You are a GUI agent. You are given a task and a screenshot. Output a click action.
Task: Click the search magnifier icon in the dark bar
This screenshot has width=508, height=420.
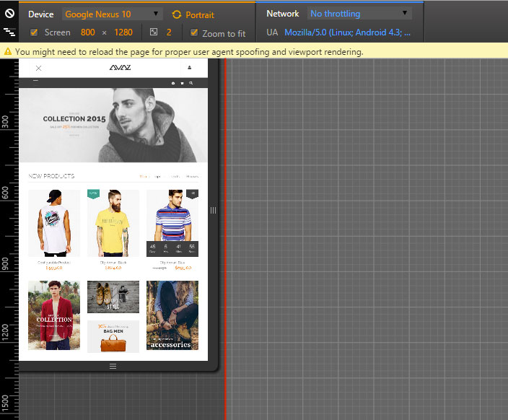191,84
